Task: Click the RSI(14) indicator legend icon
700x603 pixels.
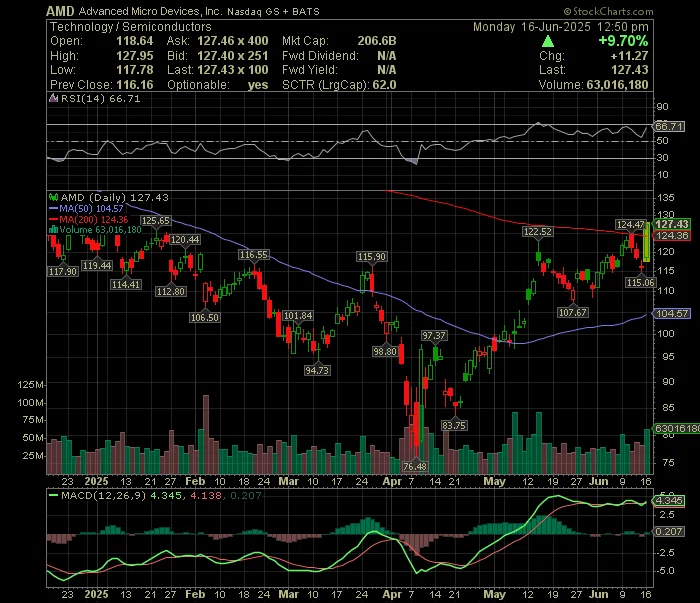Action: (x=54, y=98)
